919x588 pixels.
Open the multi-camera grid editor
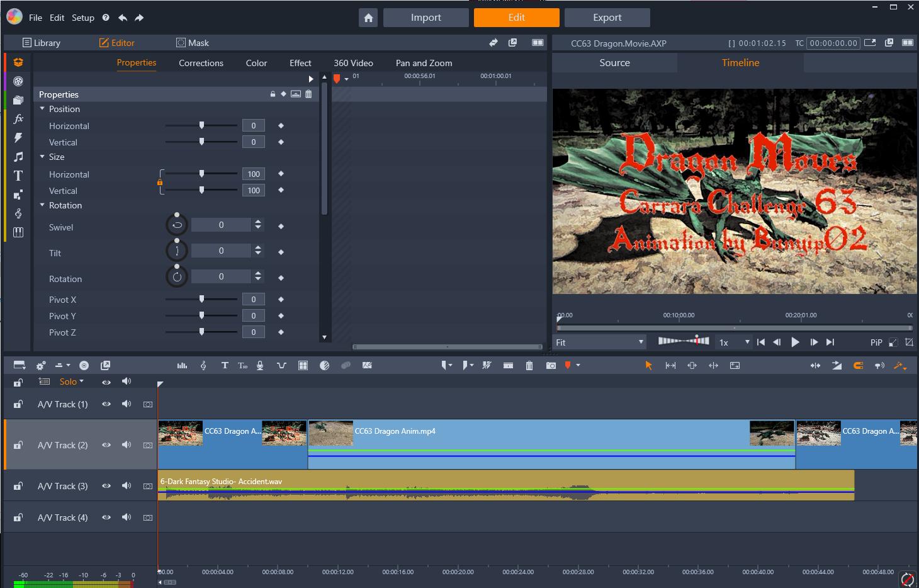(303, 365)
